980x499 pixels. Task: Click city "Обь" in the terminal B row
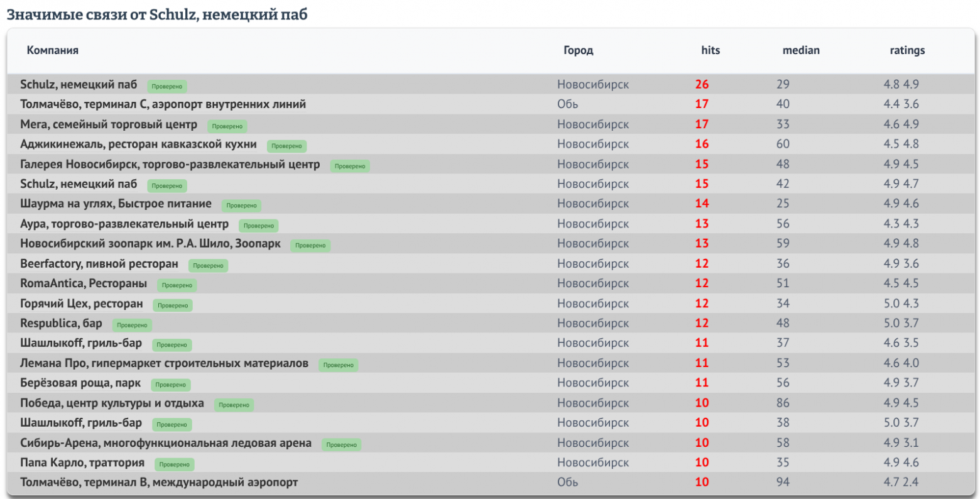click(567, 483)
